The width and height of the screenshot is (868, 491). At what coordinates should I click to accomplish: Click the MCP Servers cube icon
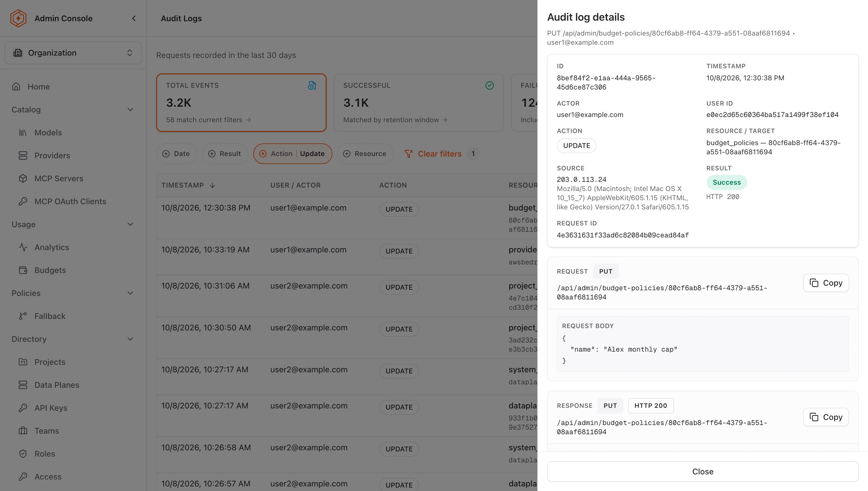23,178
